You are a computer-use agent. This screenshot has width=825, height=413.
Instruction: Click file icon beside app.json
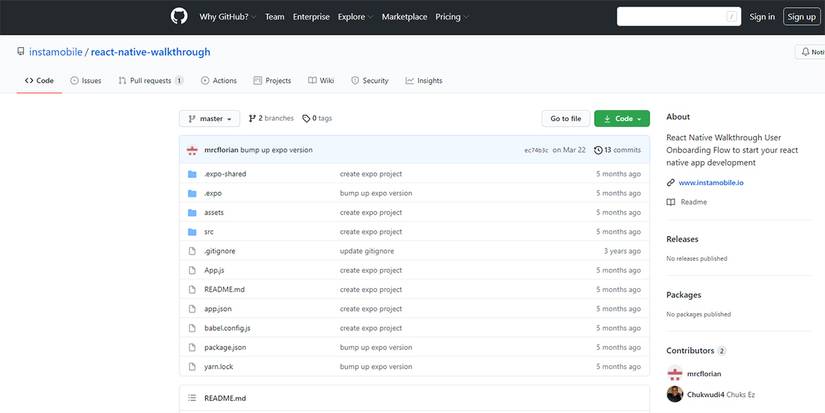[x=192, y=309]
